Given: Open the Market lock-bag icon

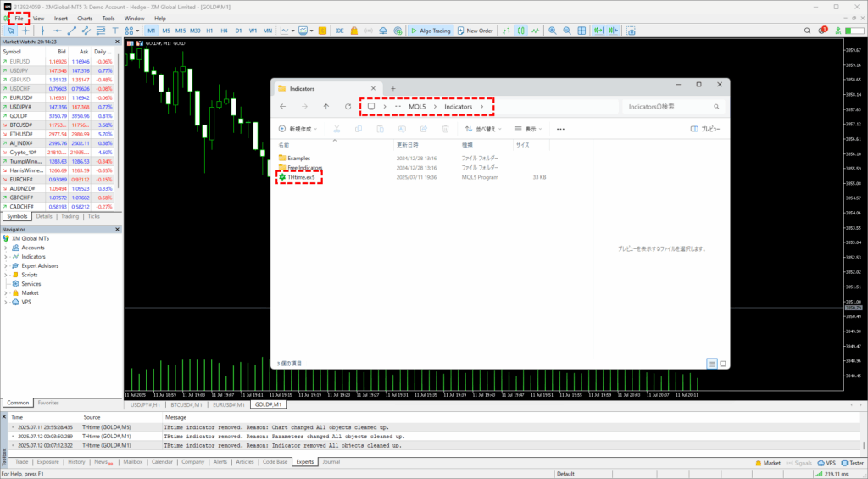Looking at the screenshot, I should click(354, 31).
